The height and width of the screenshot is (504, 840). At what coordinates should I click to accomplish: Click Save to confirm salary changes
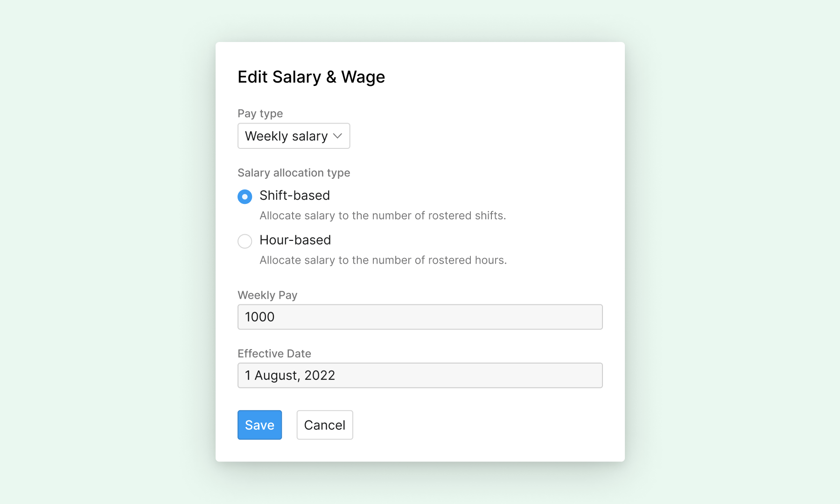(x=259, y=425)
